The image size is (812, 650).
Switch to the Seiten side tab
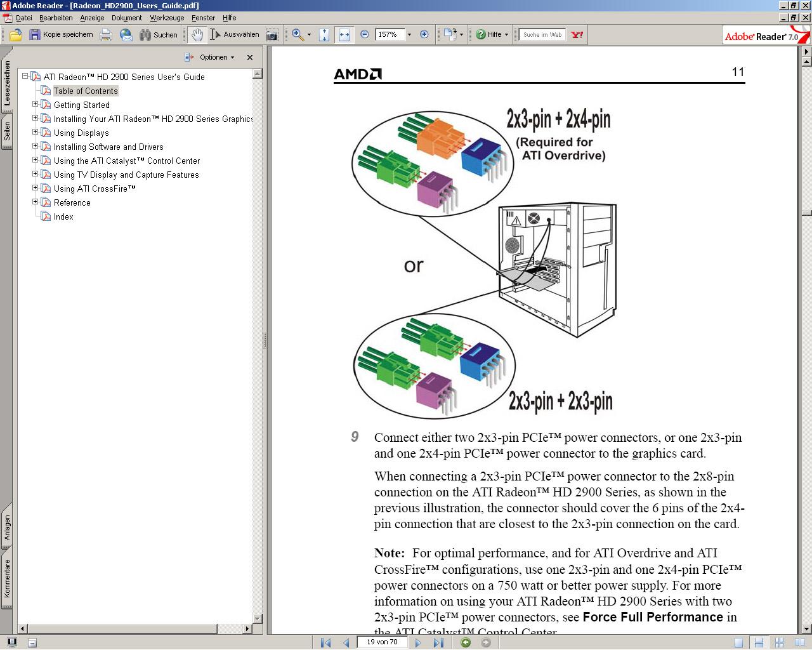[7, 131]
